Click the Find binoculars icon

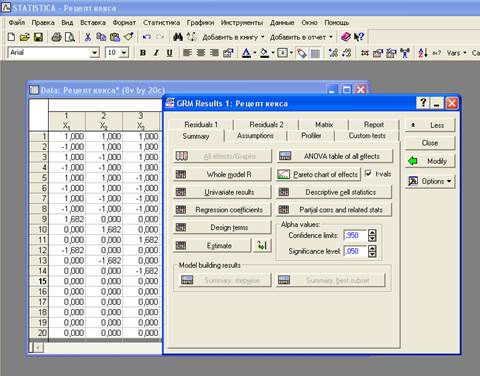tap(178, 37)
